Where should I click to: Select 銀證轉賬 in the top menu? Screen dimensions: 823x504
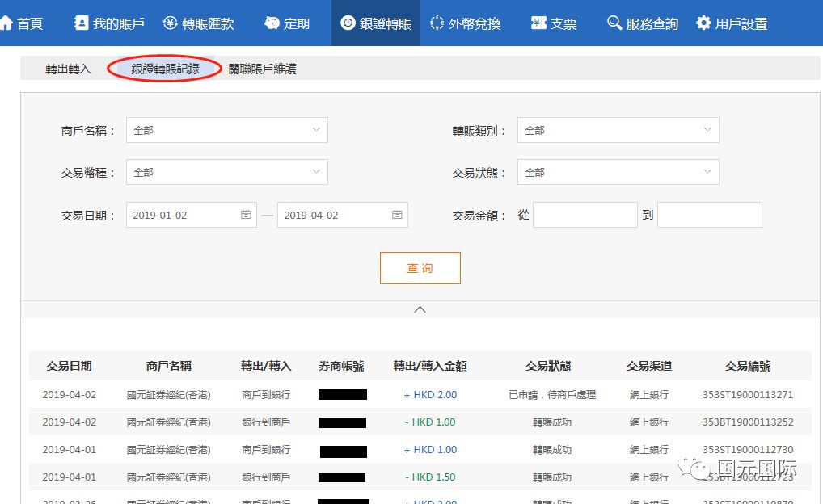(376, 23)
